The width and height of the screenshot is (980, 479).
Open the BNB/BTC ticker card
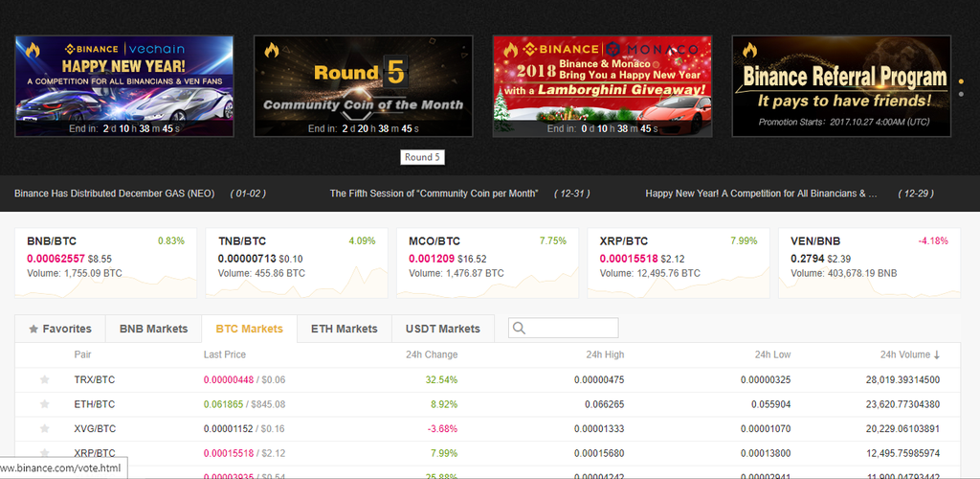click(x=105, y=262)
